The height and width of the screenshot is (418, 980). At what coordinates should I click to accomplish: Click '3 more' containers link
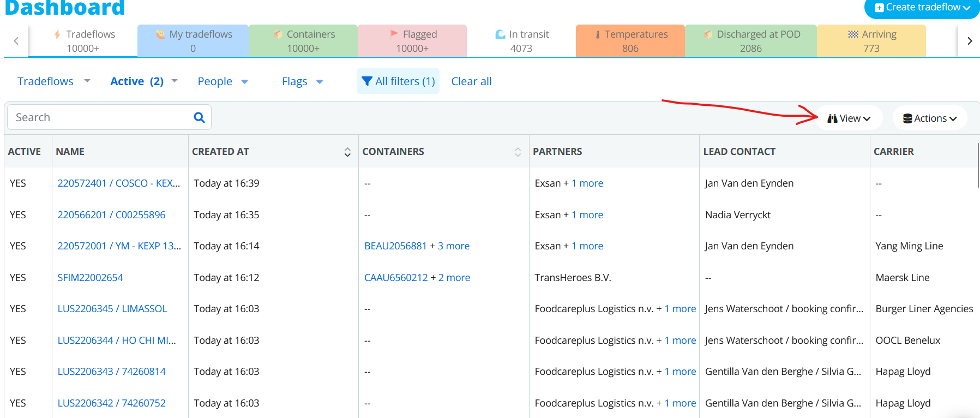pyautogui.click(x=454, y=246)
